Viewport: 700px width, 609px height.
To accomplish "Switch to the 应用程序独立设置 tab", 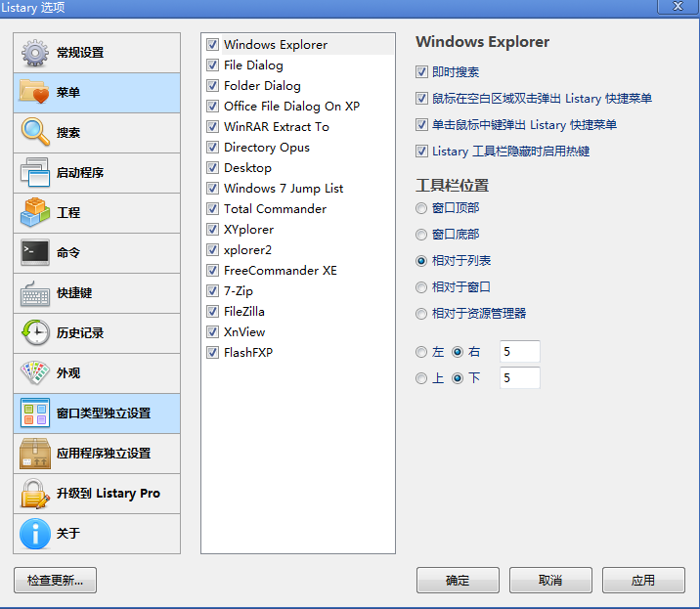I will point(97,454).
